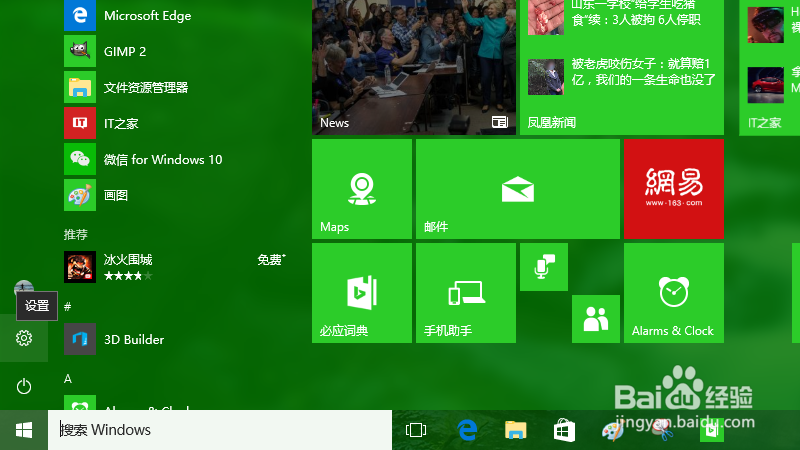Screen dimensions: 800x450
Task: Click the Power button in Start menu
Action: [24, 386]
